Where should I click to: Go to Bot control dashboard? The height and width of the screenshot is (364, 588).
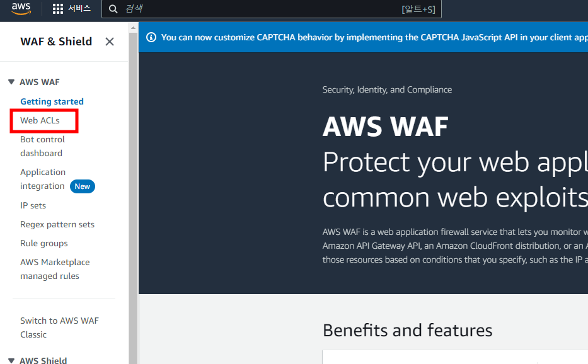[x=42, y=146]
